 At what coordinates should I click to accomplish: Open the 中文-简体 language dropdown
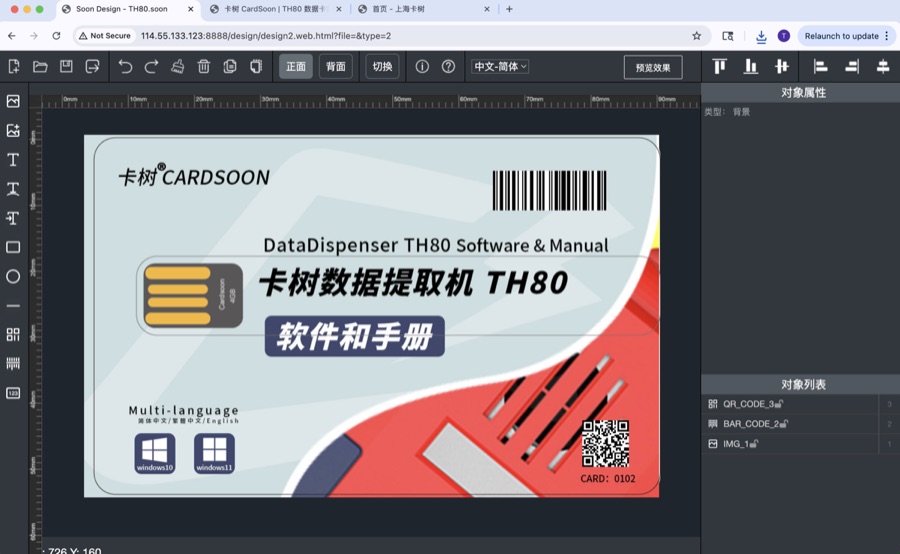(500, 67)
